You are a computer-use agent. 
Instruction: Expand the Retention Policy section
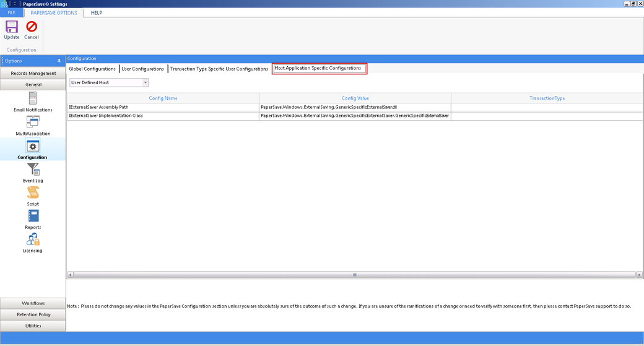click(33, 314)
